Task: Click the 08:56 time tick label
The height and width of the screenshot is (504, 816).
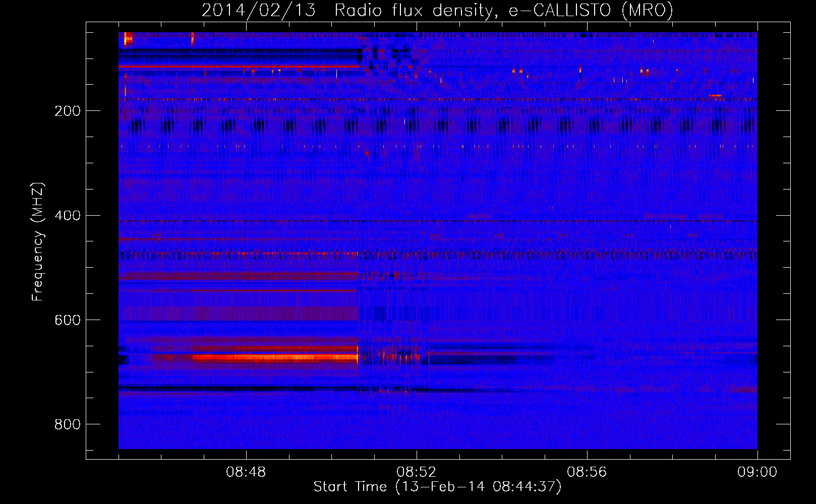Action: (x=587, y=472)
